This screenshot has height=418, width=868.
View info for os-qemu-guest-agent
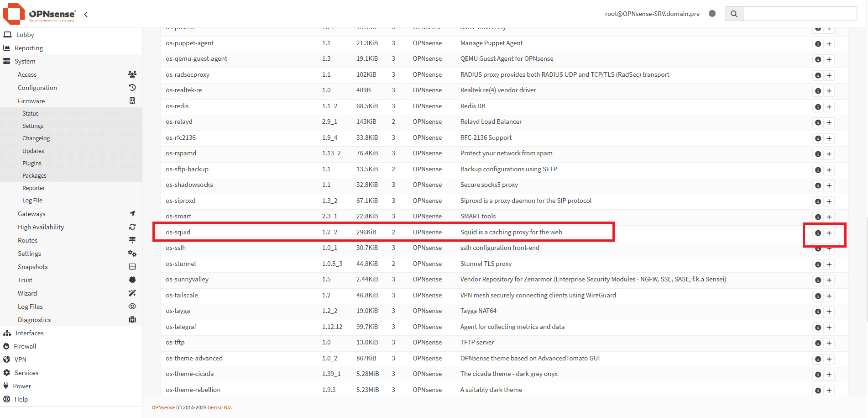click(x=818, y=59)
